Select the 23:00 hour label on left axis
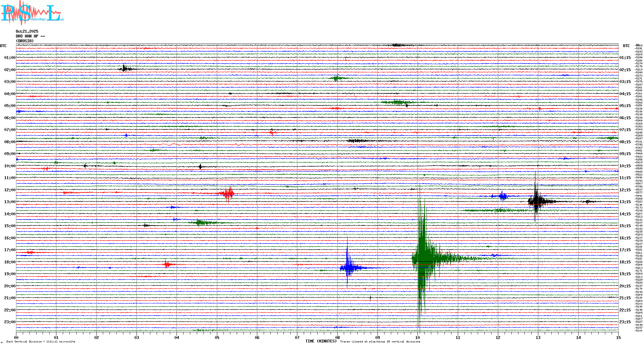644x346 pixels. tap(10, 322)
